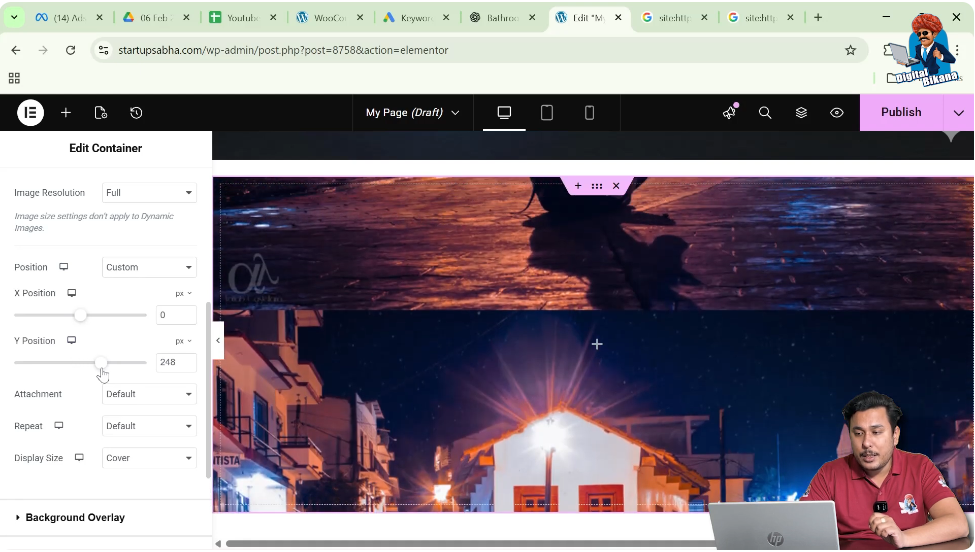This screenshot has width=975, height=552.
Task: Open page settings document icon
Action: pos(101,113)
